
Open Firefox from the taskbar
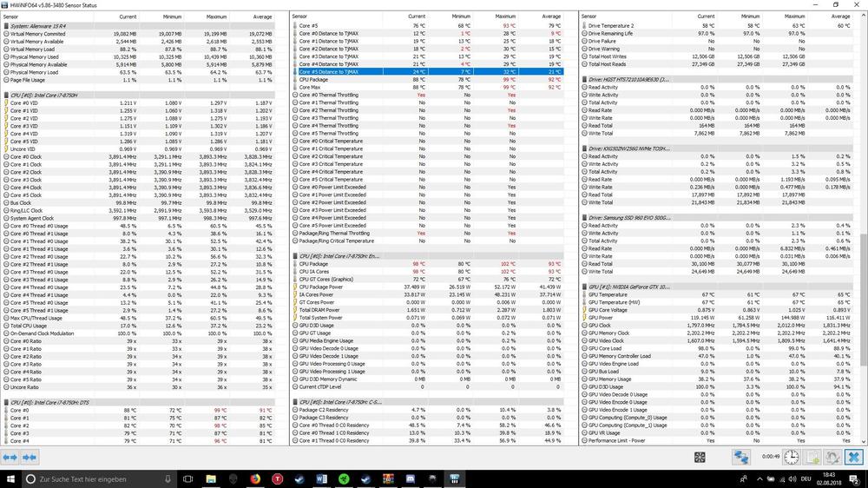255,478
